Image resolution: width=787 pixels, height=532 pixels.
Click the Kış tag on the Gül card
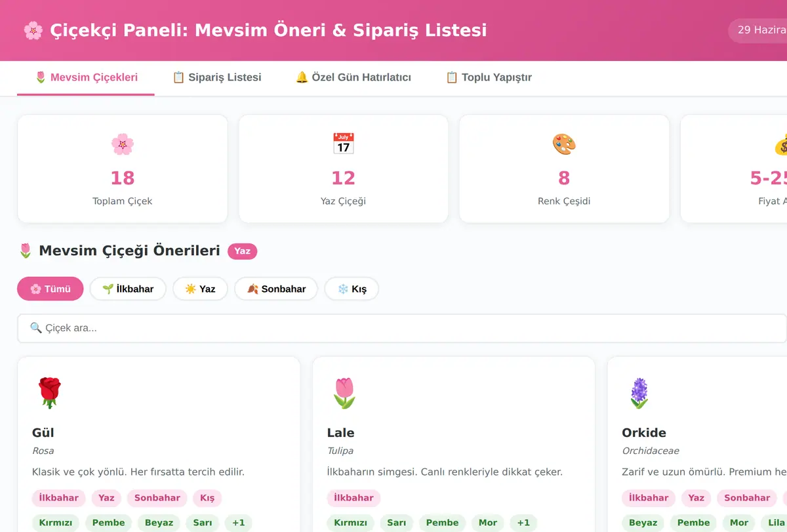pos(207,498)
